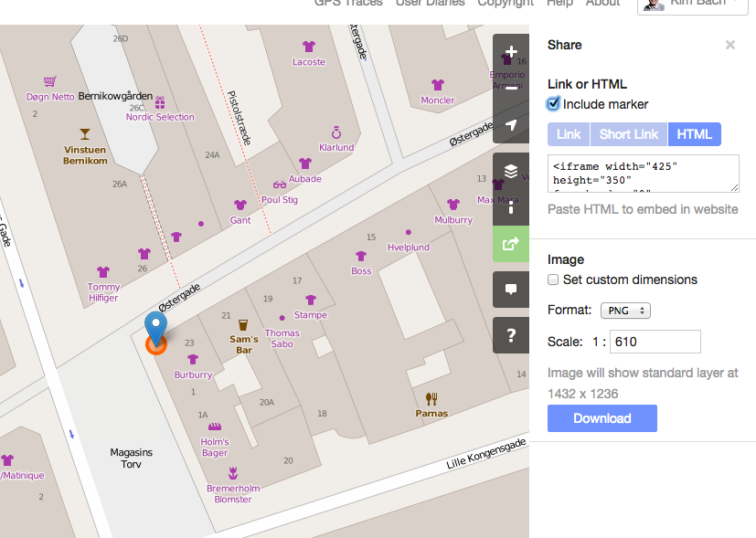Viewport: 756px width, 538px height.
Task: Show my location with the arrow control
Action: (x=511, y=125)
